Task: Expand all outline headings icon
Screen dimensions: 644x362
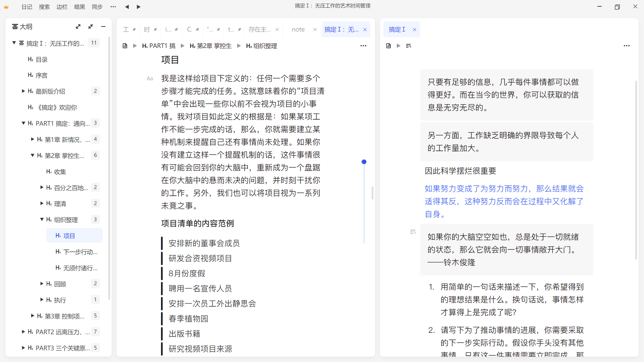Action: [78, 26]
